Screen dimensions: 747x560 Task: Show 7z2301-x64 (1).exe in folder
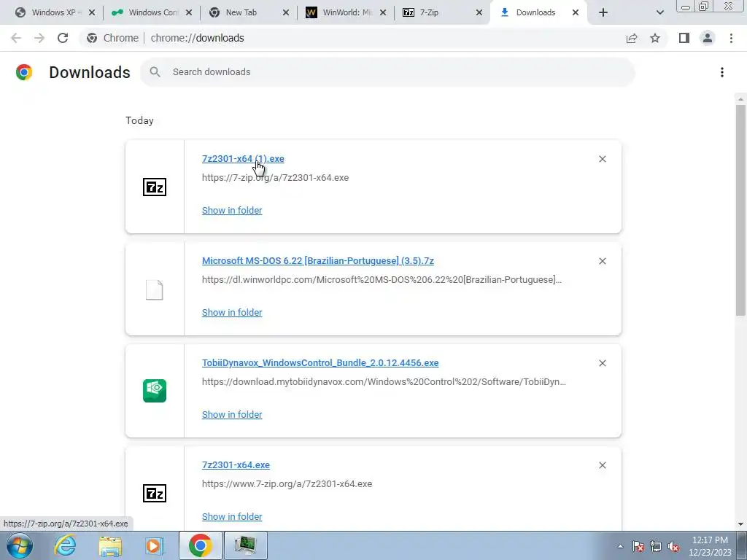(x=232, y=211)
